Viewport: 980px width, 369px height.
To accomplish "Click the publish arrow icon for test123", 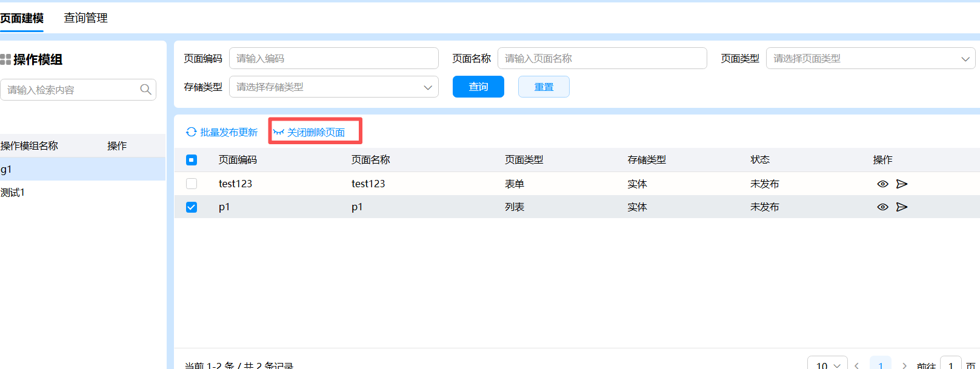I will (902, 184).
